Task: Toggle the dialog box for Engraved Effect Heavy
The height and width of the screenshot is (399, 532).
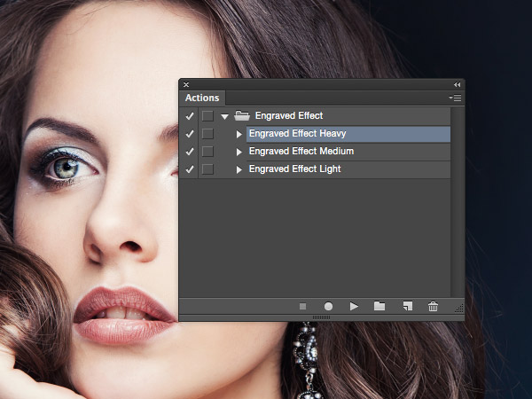Action: tap(207, 134)
